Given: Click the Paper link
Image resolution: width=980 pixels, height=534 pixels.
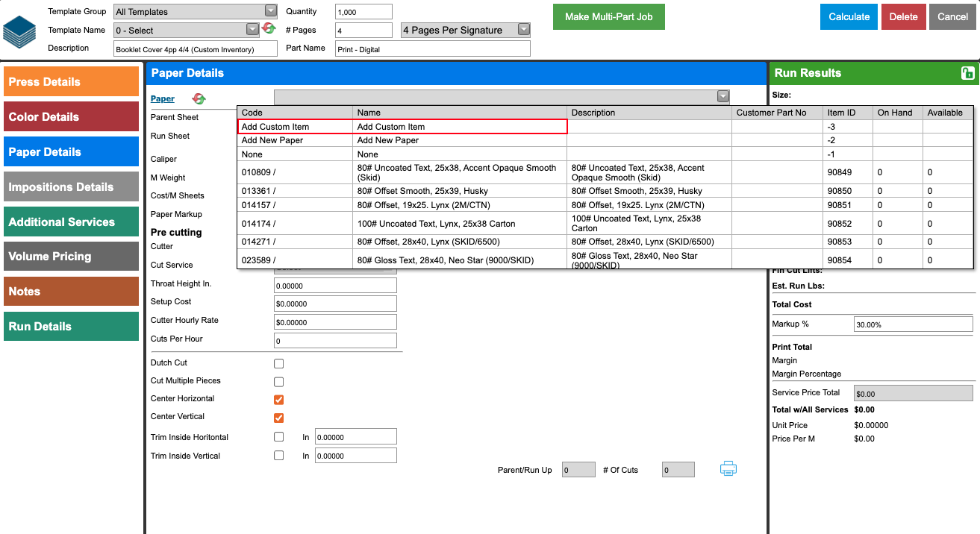Looking at the screenshot, I should pos(163,98).
